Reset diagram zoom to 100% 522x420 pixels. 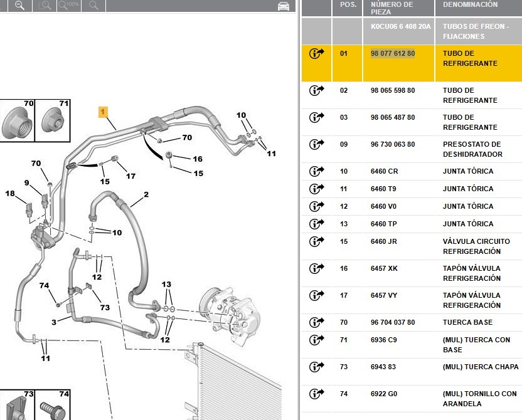[68, 5]
